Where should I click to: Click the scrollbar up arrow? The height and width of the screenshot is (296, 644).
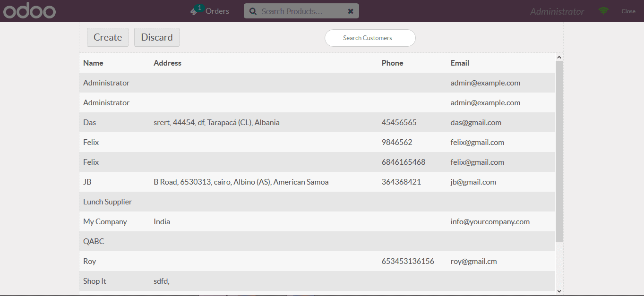click(559, 56)
